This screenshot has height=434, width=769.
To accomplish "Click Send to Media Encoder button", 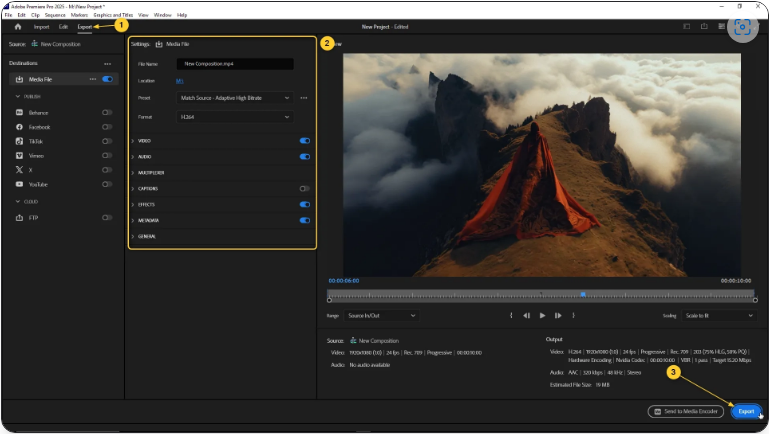I will (686, 411).
